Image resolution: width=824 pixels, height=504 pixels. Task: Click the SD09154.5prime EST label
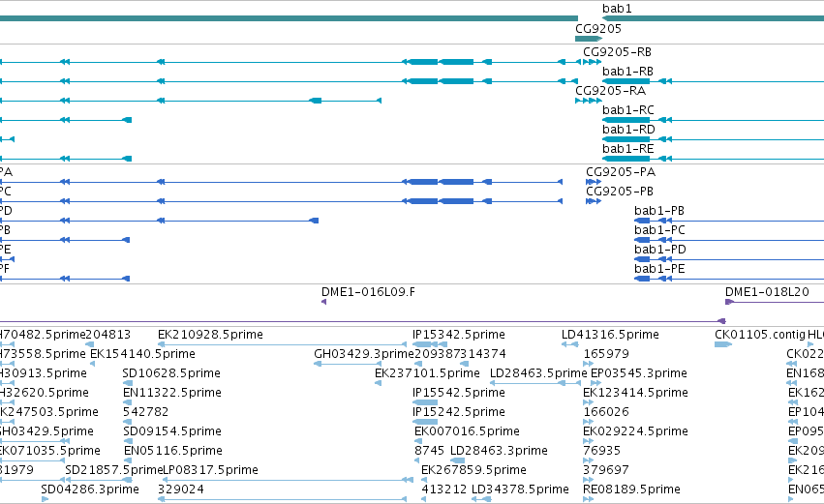point(171,432)
